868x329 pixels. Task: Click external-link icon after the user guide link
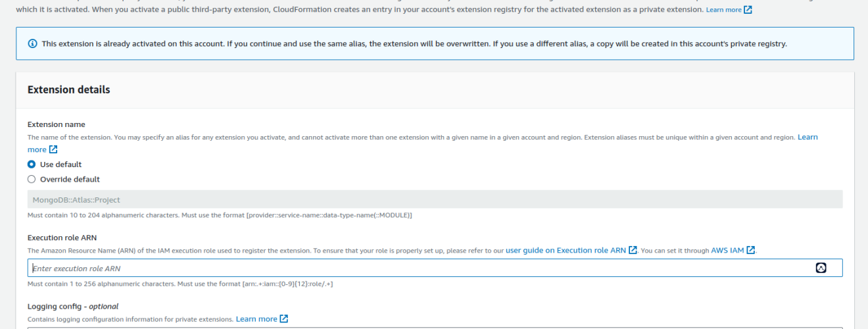(633, 250)
